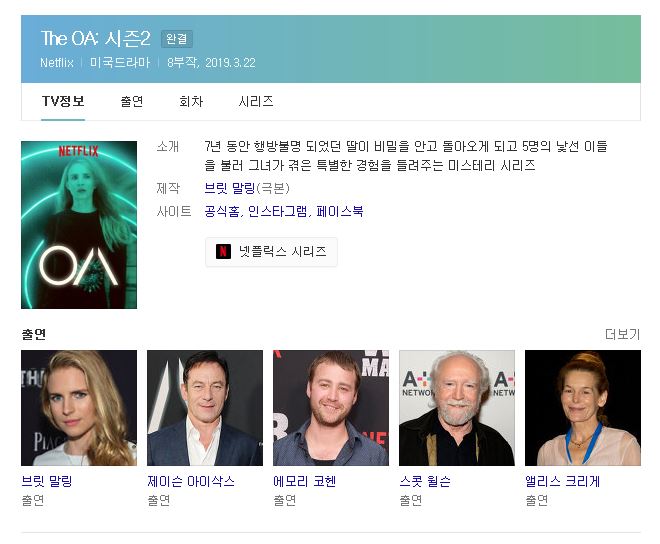Click the The OA: 시즌2 title
Screen dimensions: 660x544
pyautogui.click(x=96, y=39)
